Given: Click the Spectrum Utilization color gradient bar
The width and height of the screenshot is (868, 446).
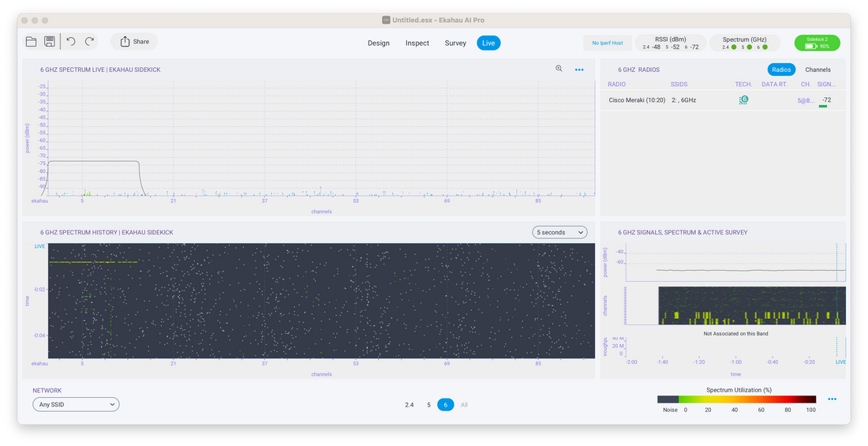Looking at the screenshot, I should (737, 399).
